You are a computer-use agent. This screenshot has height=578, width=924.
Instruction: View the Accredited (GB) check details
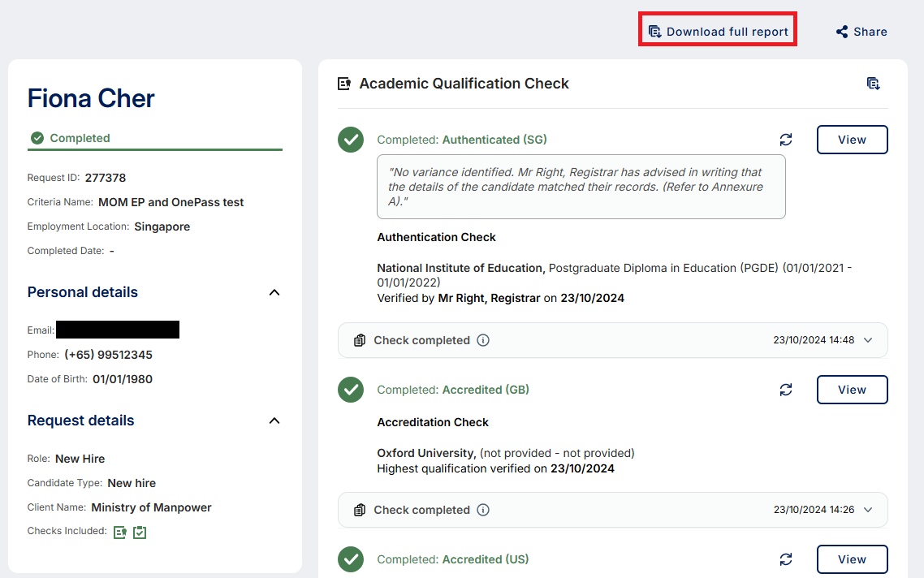click(x=852, y=390)
